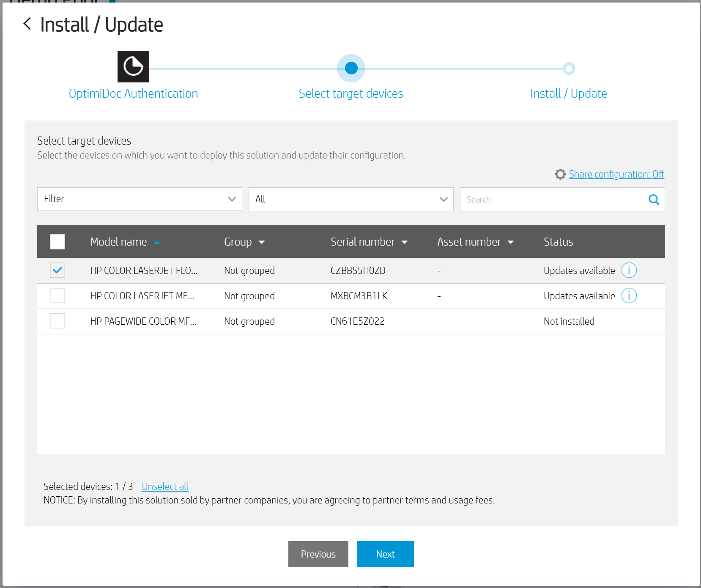Image resolution: width=701 pixels, height=588 pixels.
Task: Open info icon for serial MXBCM3B1LK
Action: (x=629, y=295)
